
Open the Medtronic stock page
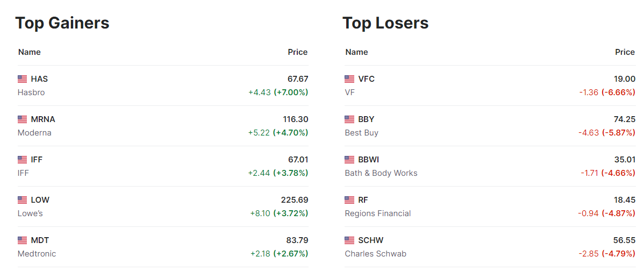click(37, 254)
